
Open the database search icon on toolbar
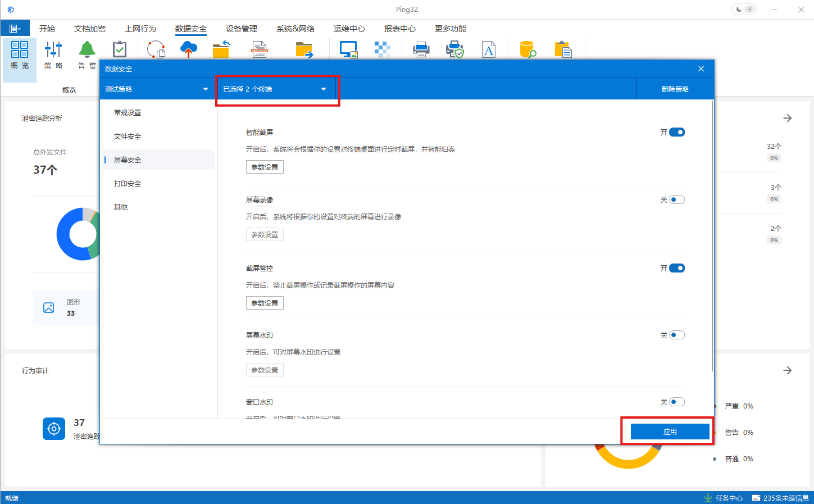(x=527, y=49)
